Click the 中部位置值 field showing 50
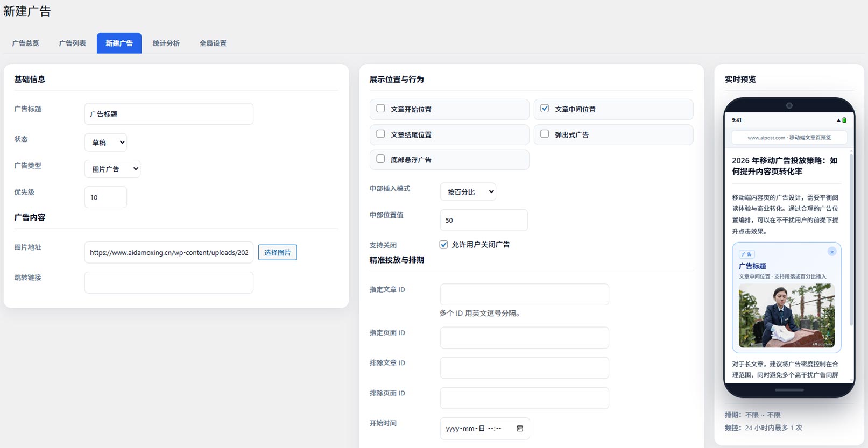Image resolution: width=868 pixels, height=448 pixels. 484,220
